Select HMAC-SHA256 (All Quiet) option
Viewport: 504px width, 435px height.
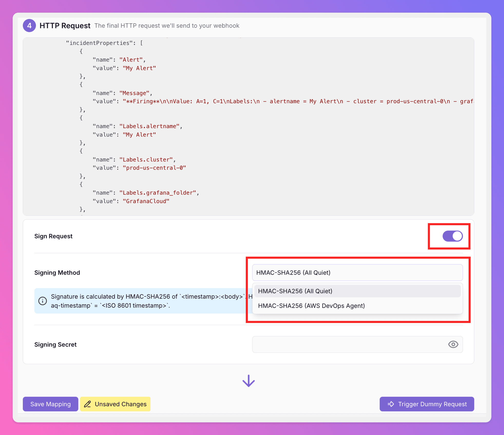(x=357, y=291)
